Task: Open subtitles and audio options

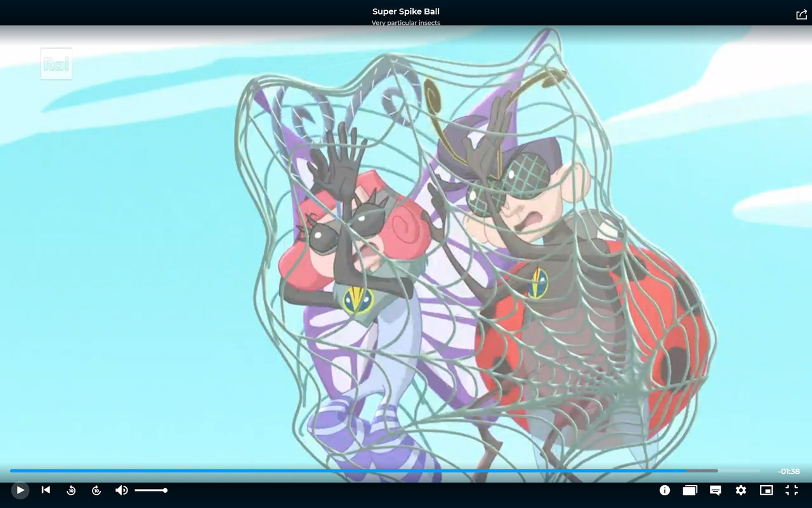Action: [x=716, y=490]
